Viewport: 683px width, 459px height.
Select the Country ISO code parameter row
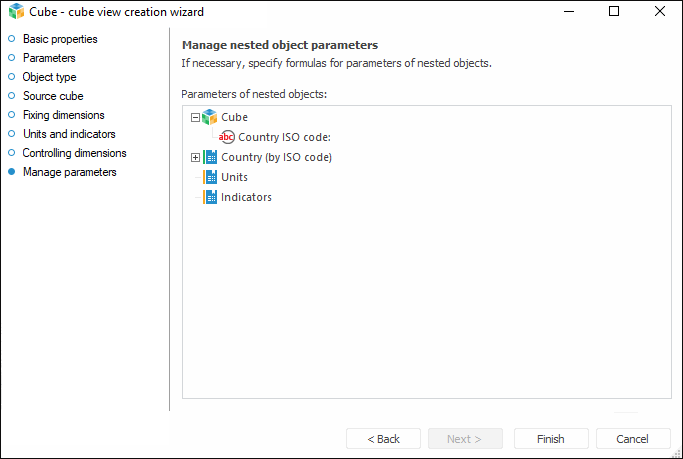[x=284, y=137]
